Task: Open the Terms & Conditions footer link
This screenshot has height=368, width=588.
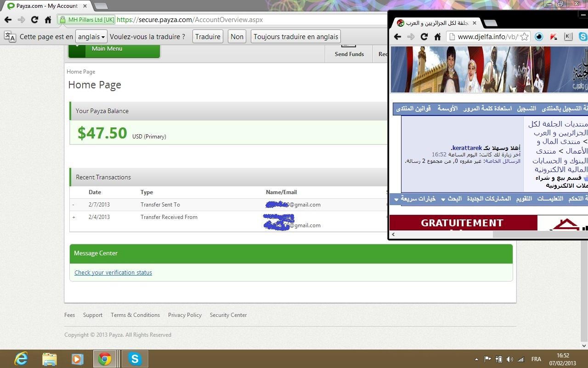Action: pyautogui.click(x=135, y=315)
